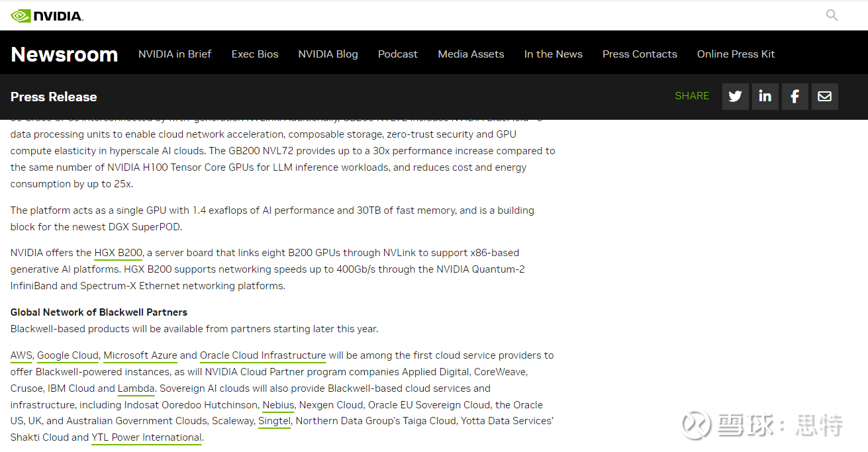868x452 pixels.
Task: Click the text 'block for the newest DGX SuperPOD.'
Action: (x=96, y=227)
